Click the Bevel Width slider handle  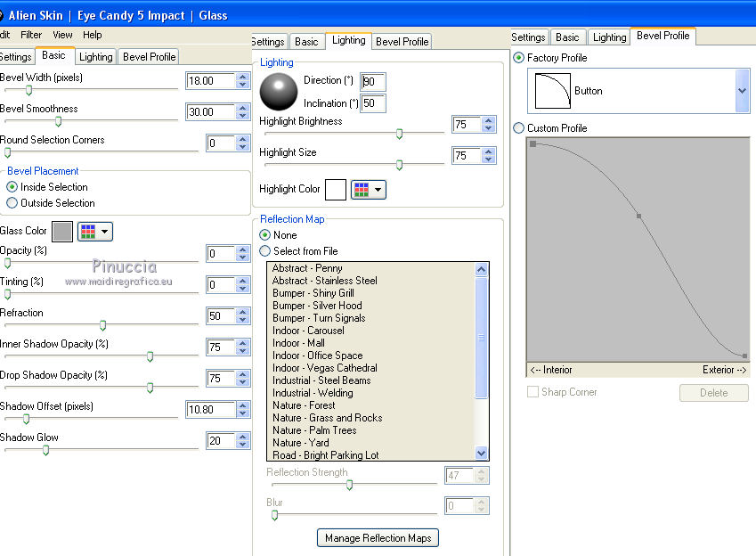click(x=28, y=90)
